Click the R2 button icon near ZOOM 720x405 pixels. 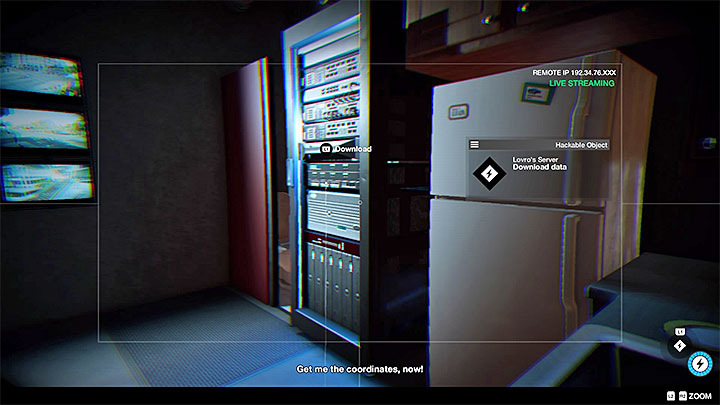tap(681, 397)
